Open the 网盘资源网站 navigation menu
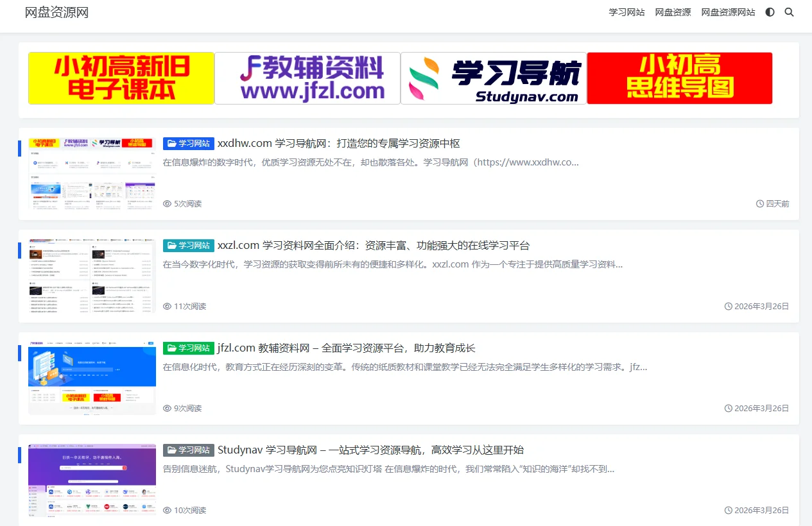This screenshot has height=526, width=812. pos(729,12)
